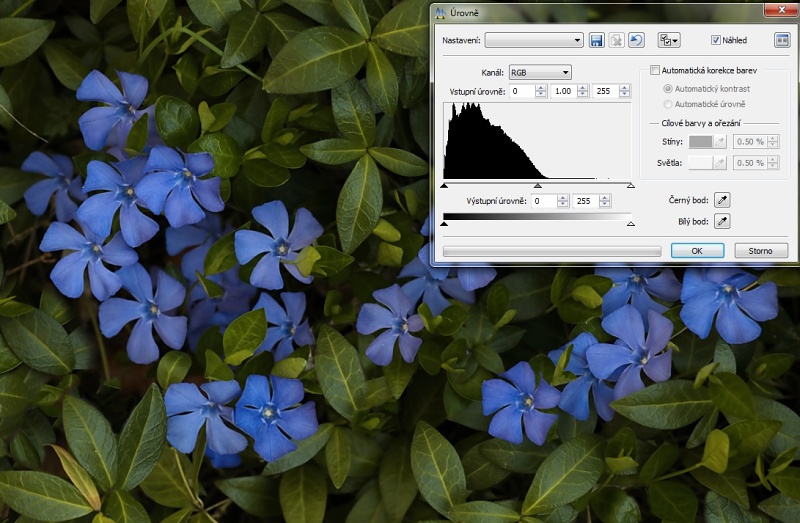The image size is (800, 523).
Task: Choose Automatické úrovně radio option
Action: tap(668, 104)
